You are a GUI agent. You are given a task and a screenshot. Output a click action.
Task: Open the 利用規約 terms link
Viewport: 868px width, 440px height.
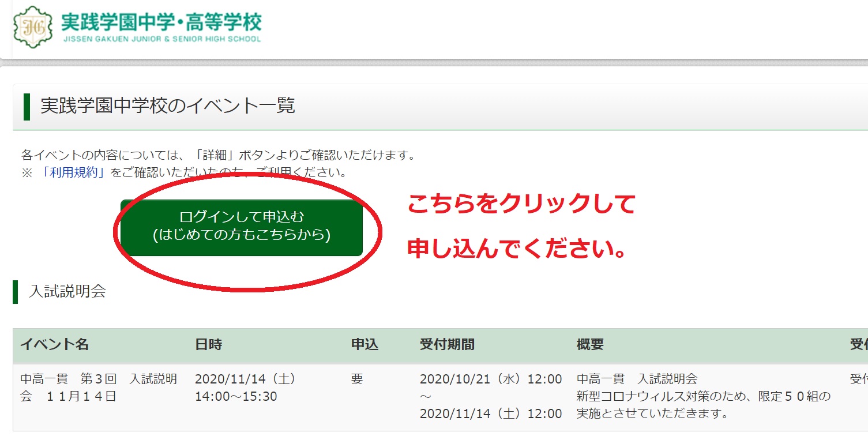pos(73,172)
